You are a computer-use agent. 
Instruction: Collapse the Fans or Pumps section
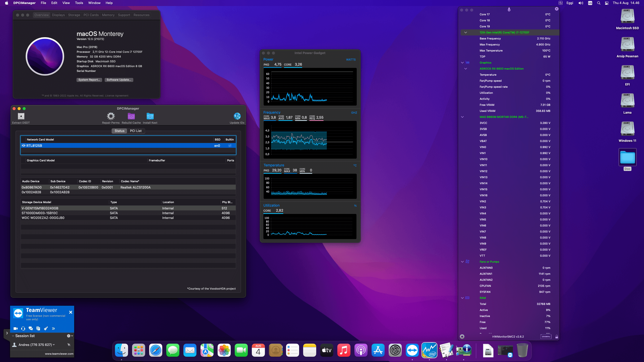click(x=462, y=262)
